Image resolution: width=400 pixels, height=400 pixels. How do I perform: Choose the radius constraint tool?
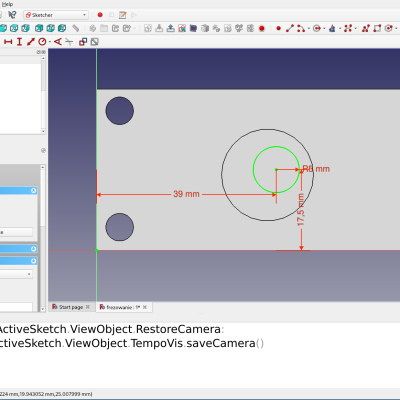pyautogui.click(x=42, y=42)
